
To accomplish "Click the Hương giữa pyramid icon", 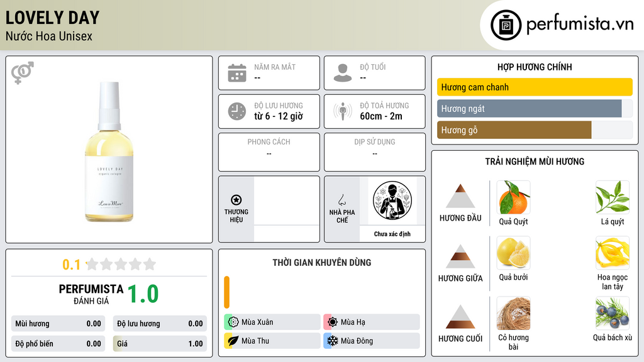I will (460, 256).
